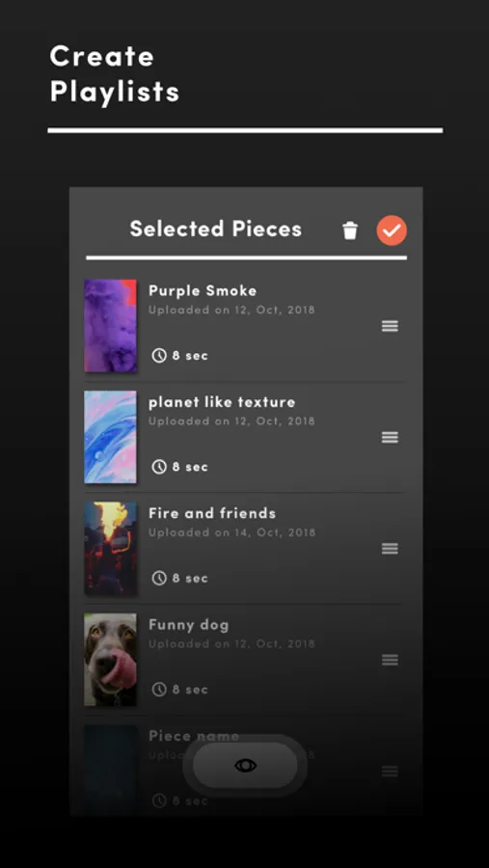Delete selected pieces with the trash icon
489x868 pixels.
click(350, 231)
